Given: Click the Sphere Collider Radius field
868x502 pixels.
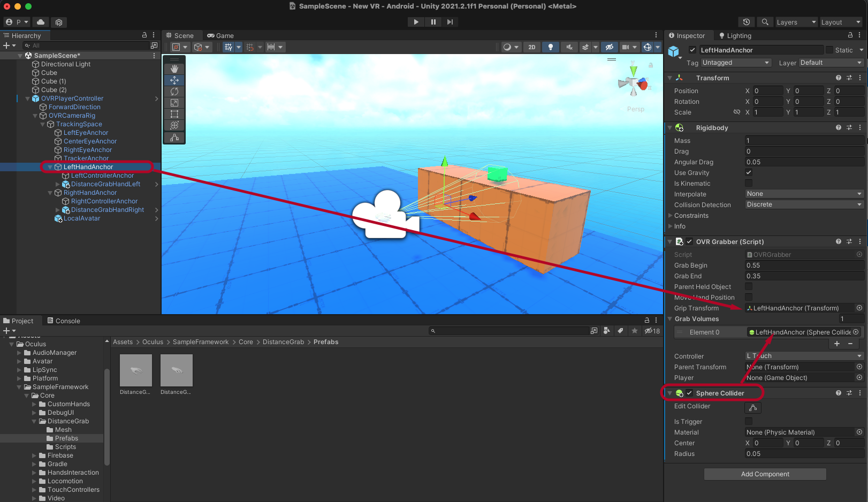Looking at the screenshot, I should (804, 453).
